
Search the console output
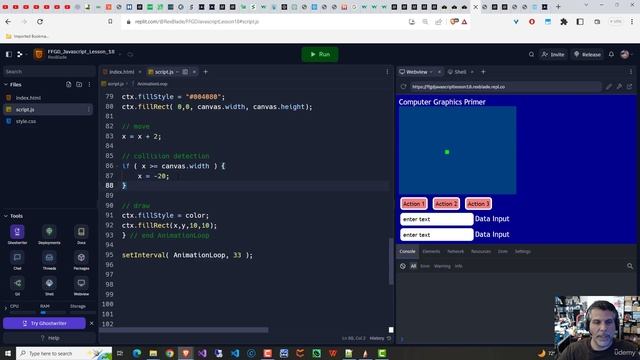[x=630, y=266]
